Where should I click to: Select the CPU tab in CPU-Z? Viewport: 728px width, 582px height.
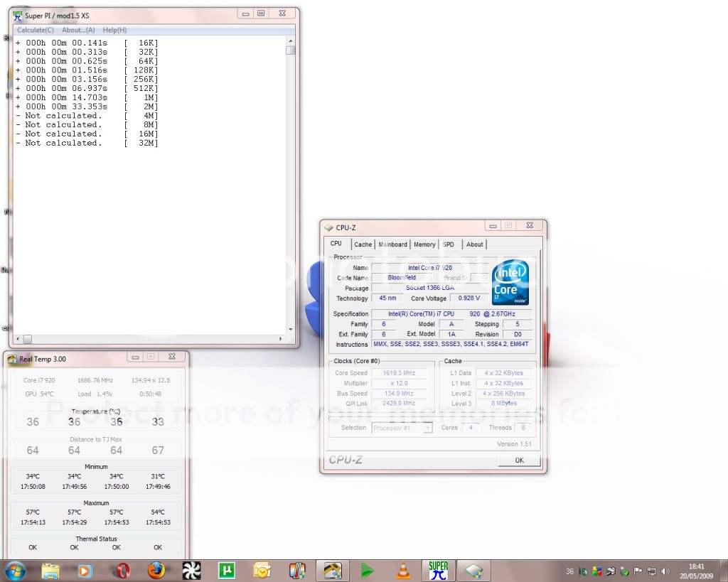coord(336,244)
